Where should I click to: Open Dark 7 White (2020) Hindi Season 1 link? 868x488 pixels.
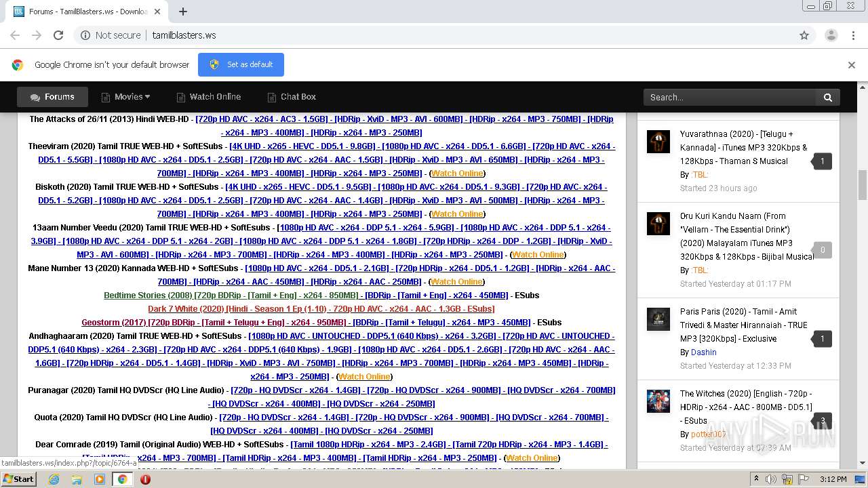click(x=321, y=309)
